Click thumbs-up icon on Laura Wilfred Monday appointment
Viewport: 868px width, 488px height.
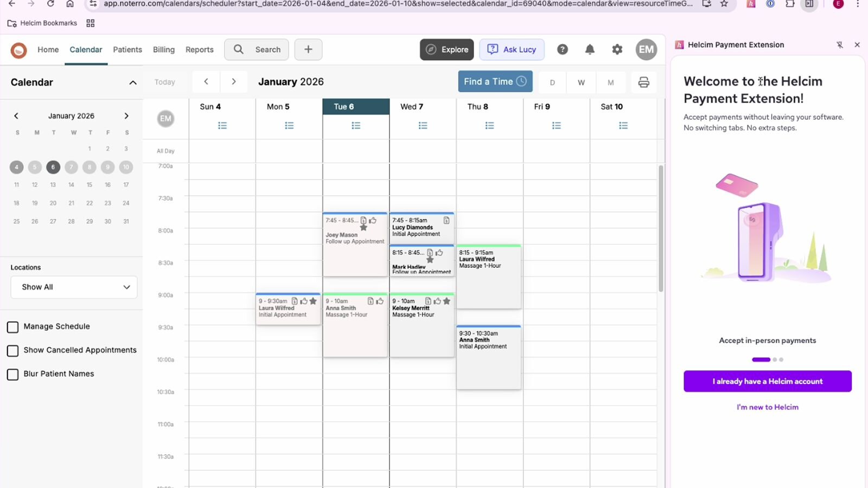(304, 301)
